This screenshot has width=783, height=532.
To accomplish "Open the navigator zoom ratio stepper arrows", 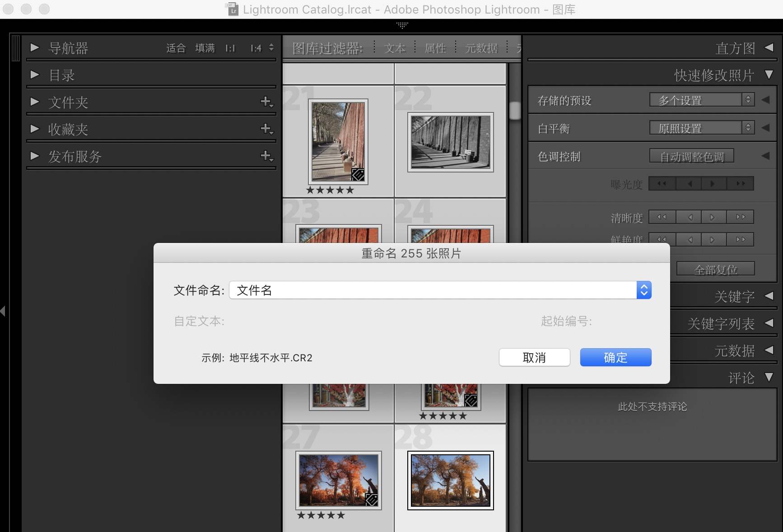I will point(271,47).
